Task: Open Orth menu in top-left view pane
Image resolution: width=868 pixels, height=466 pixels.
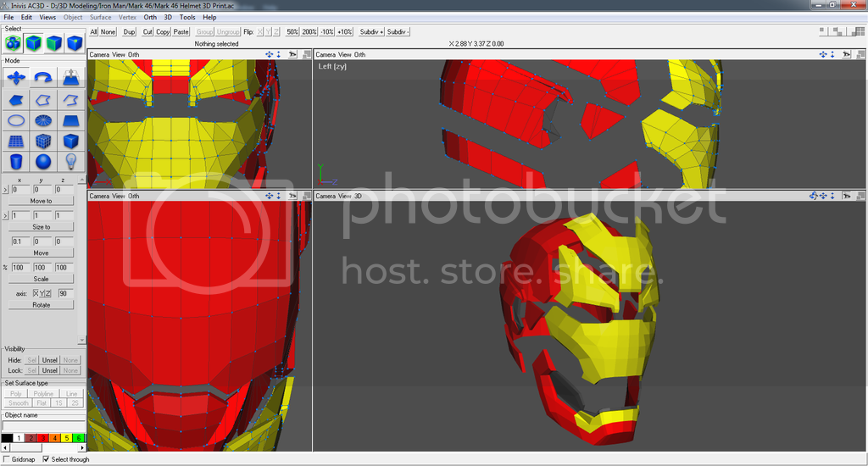Action: 133,54
